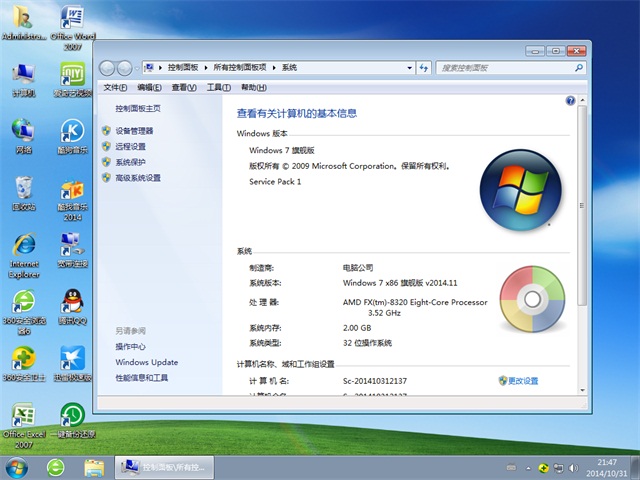The image size is (640, 480).
Task: Open the 文件(F) menu
Action: click(x=115, y=87)
